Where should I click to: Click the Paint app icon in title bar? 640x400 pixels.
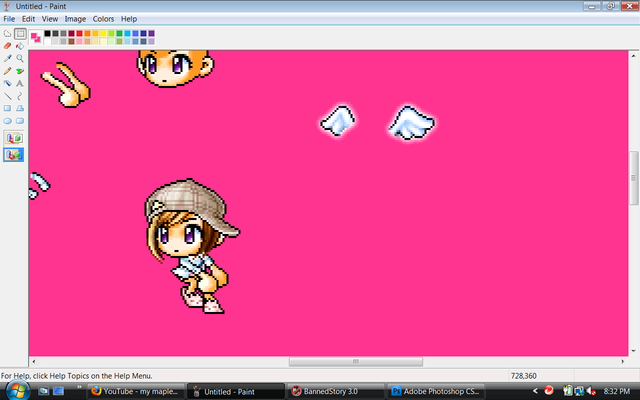point(7,6)
